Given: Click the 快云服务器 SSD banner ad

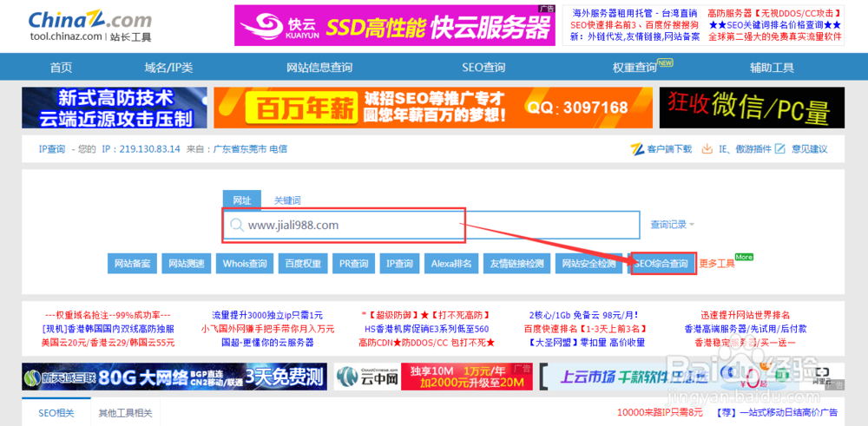Looking at the screenshot, I should (395, 25).
